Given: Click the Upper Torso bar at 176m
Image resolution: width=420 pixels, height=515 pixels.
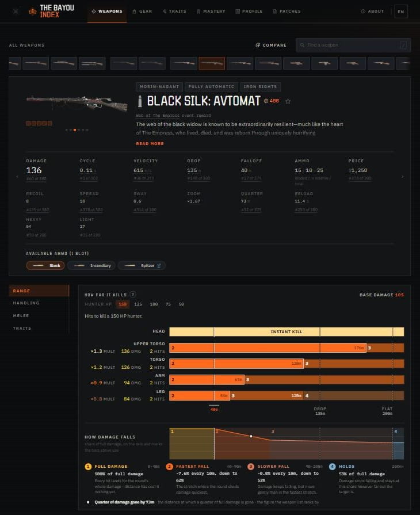Looking at the screenshot, I should pyautogui.click(x=268, y=348).
